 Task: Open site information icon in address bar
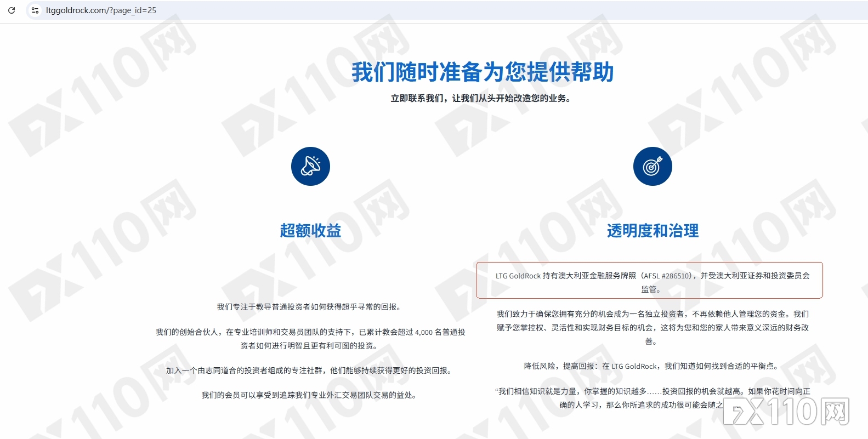pyautogui.click(x=35, y=10)
